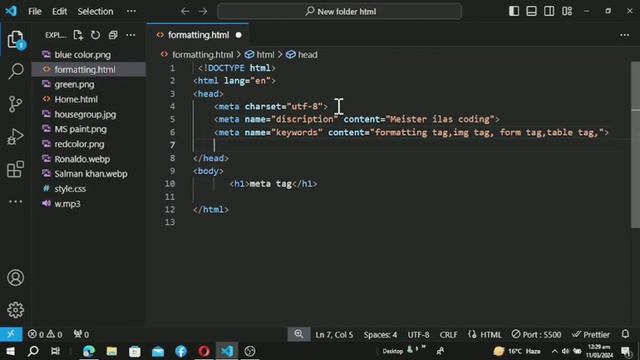Open the Search view in activity bar
This screenshot has height=360, width=640.
(16, 71)
